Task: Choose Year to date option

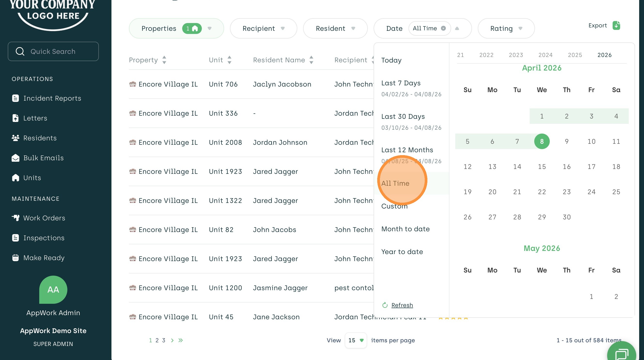Action: (x=402, y=252)
